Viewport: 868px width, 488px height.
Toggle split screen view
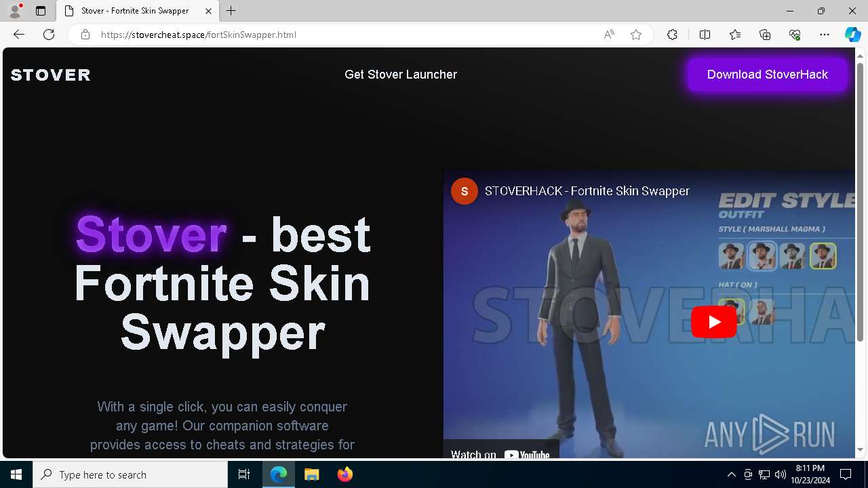click(x=705, y=35)
